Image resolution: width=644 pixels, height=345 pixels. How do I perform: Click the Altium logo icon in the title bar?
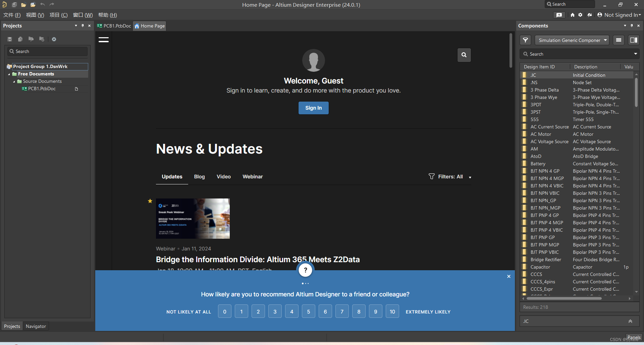tap(5, 5)
